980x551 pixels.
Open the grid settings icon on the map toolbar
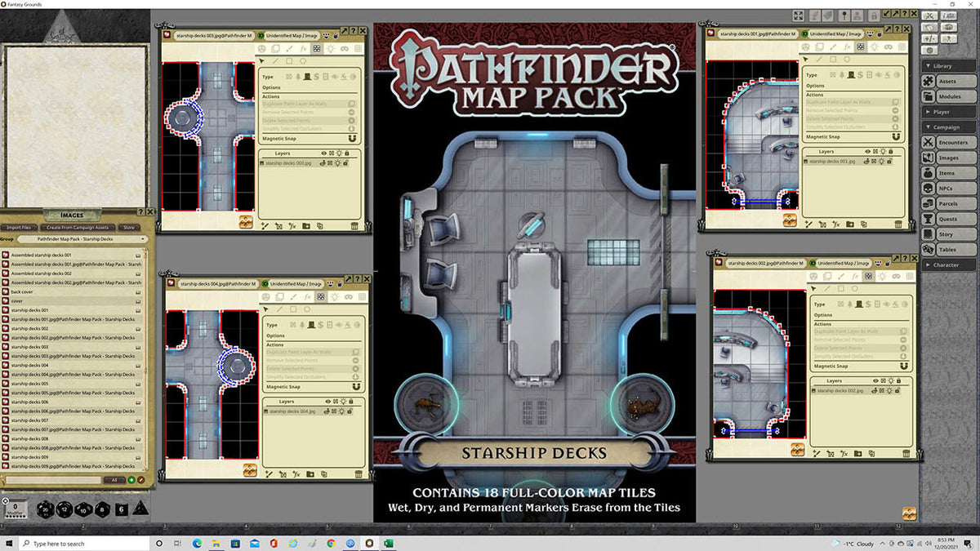pos(358,48)
